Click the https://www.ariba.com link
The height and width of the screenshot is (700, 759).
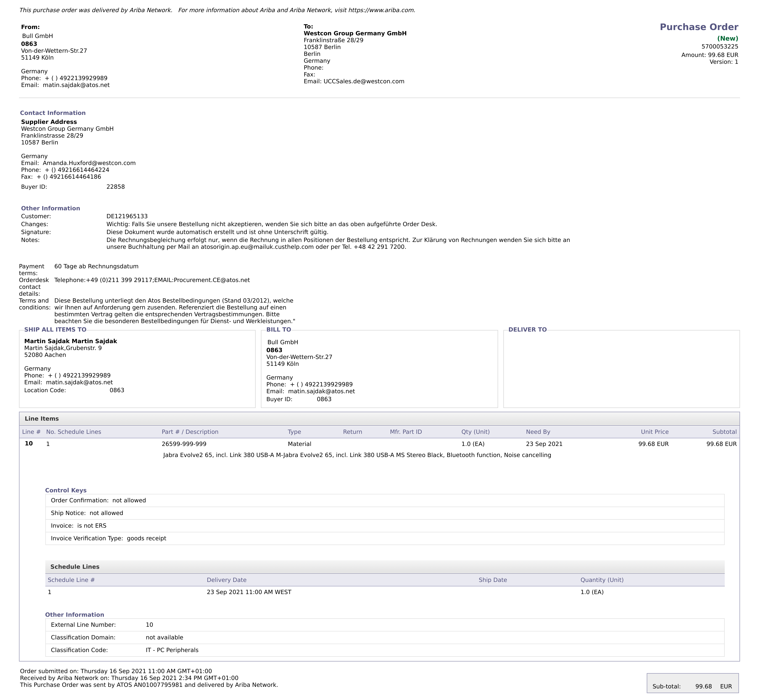click(x=381, y=10)
